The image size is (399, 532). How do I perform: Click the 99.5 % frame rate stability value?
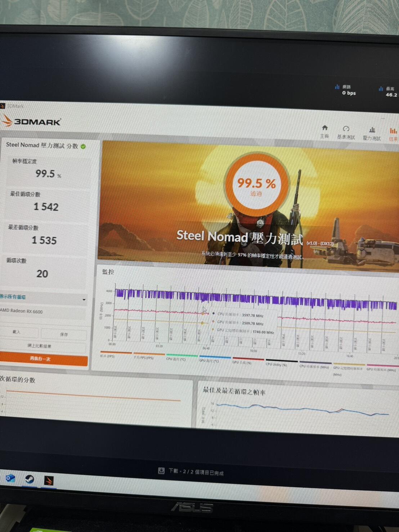click(48, 174)
